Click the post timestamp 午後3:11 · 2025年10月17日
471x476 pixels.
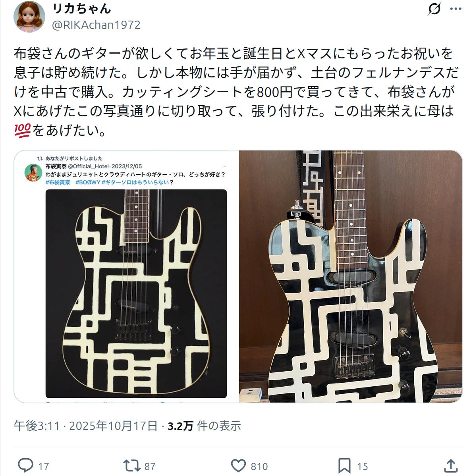click(x=86, y=426)
